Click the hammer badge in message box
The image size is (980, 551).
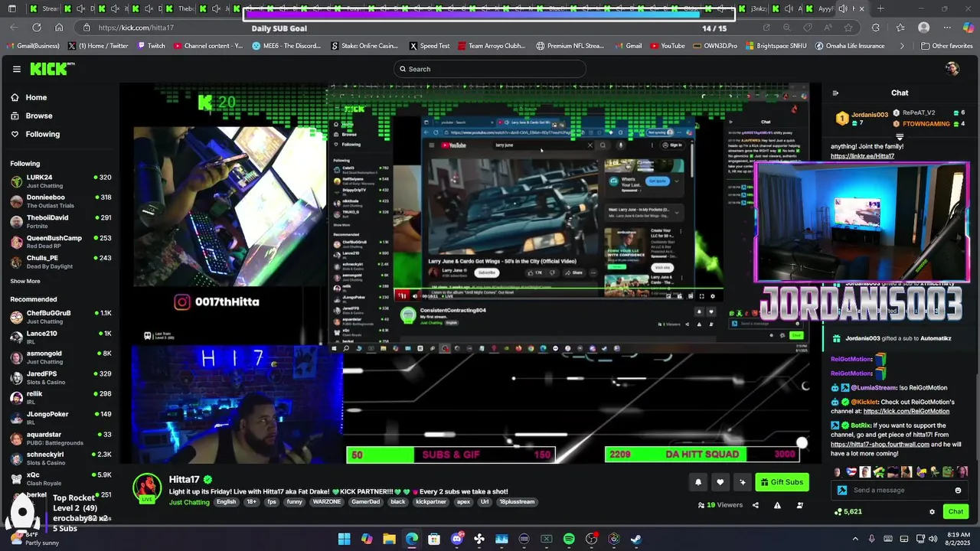coord(842,491)
